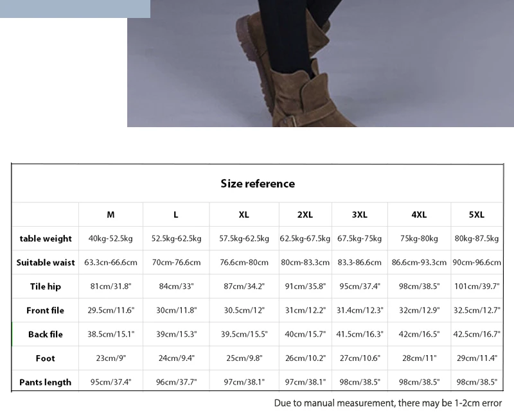Select the 52.5kg-62.5kg weight cell
The height and width of the screenshot is (420, 514).
[x=176, y=238]
